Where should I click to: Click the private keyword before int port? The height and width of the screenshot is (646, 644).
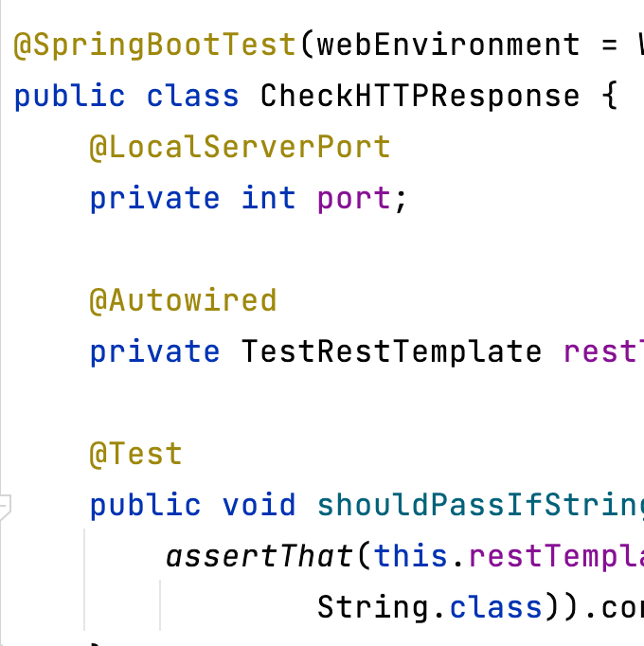tap(154, 198)
